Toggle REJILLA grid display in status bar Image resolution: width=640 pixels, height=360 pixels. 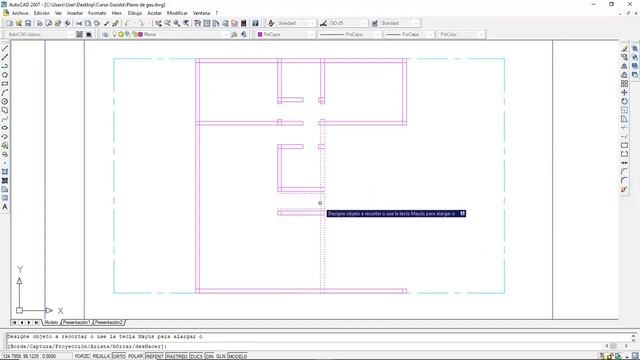pyautogui.click(x=101, y=356)
